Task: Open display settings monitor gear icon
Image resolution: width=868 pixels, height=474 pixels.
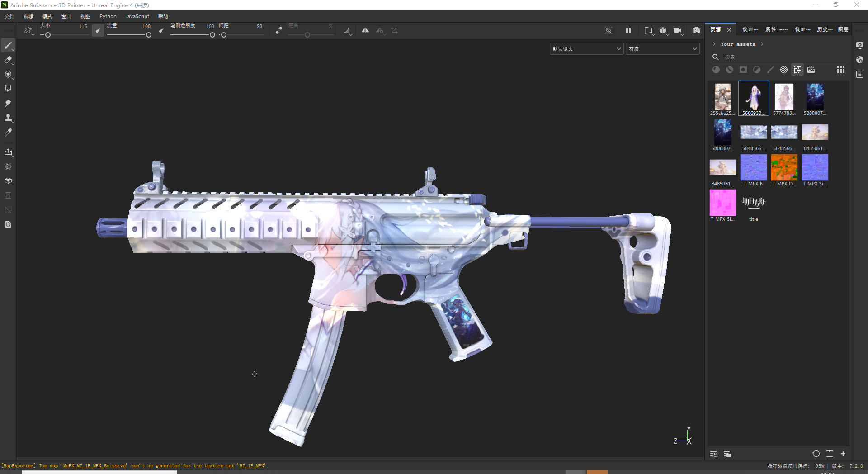Action: click(860, 45)
